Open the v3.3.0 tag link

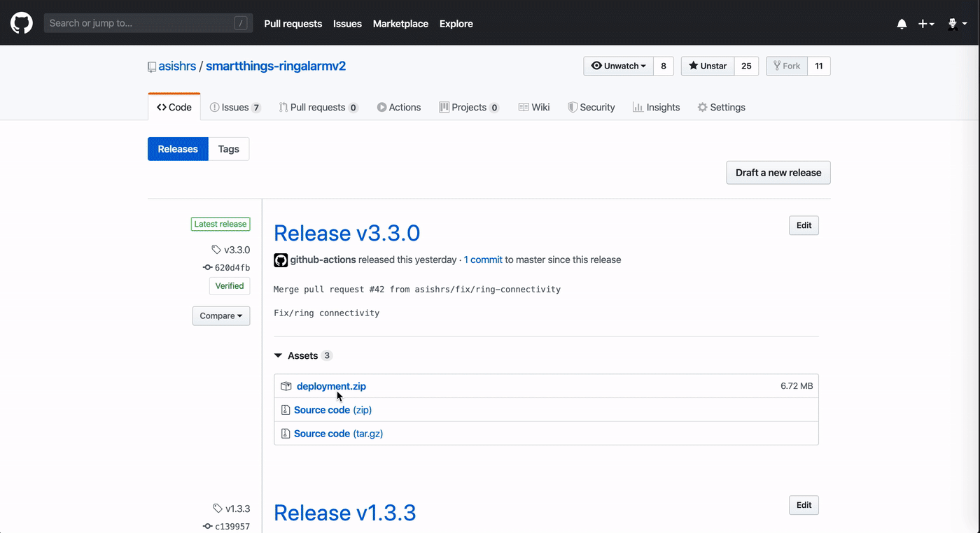231,250
